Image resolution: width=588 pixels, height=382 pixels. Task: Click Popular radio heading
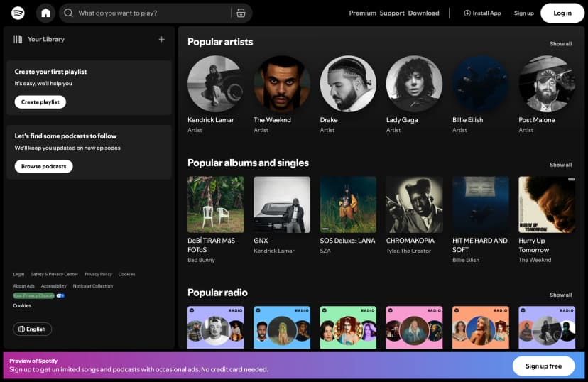click(x=217, y=293)
